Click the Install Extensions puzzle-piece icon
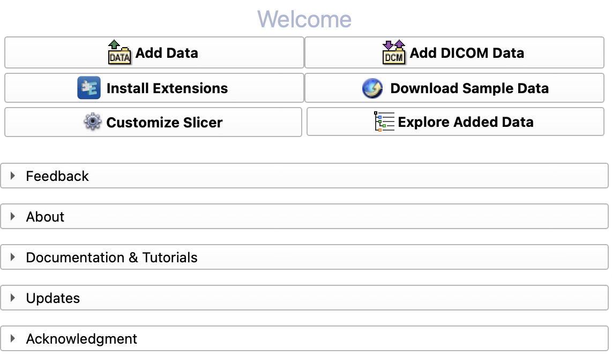 [88, 87]
